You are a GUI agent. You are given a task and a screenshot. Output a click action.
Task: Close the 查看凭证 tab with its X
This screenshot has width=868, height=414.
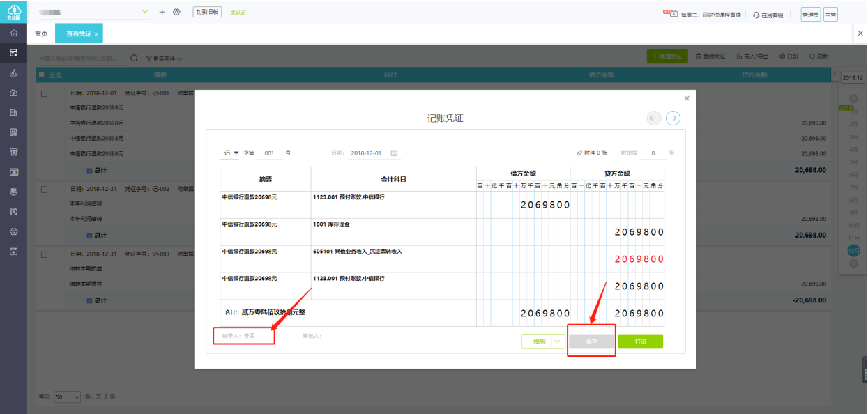click(96, 33)
